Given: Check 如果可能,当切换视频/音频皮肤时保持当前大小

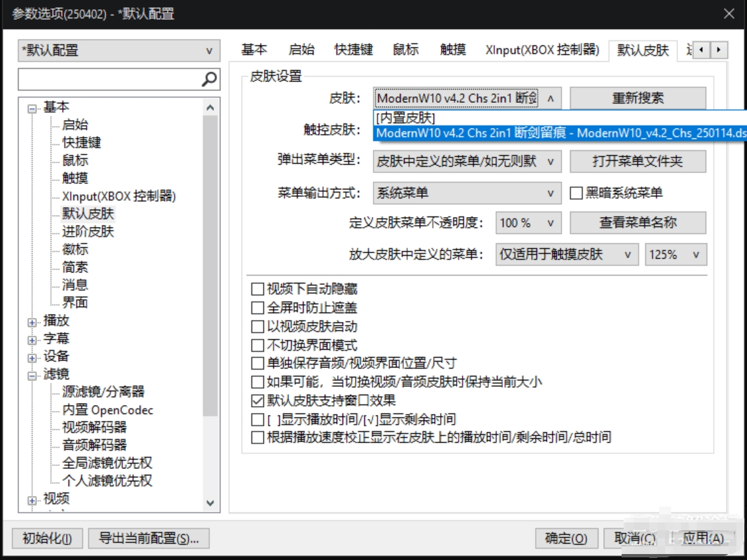Looking at the screenshot, I should [257, 382].
